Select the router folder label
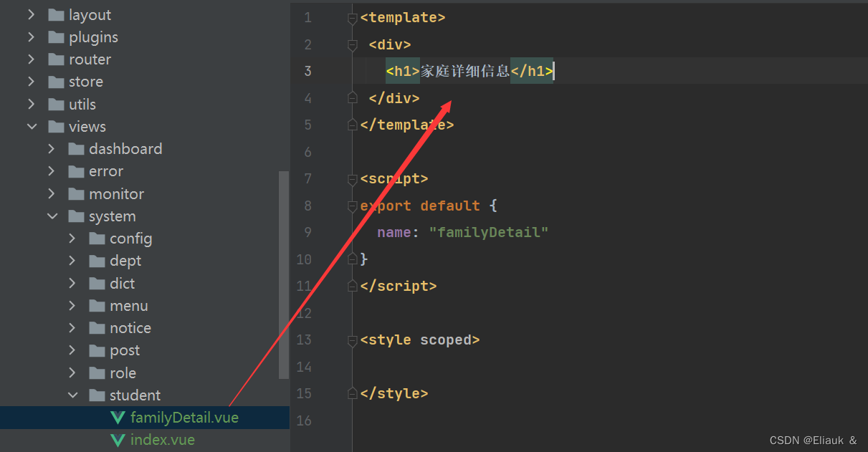This screenshot has height=452, width=868. (x=90, y=59)
